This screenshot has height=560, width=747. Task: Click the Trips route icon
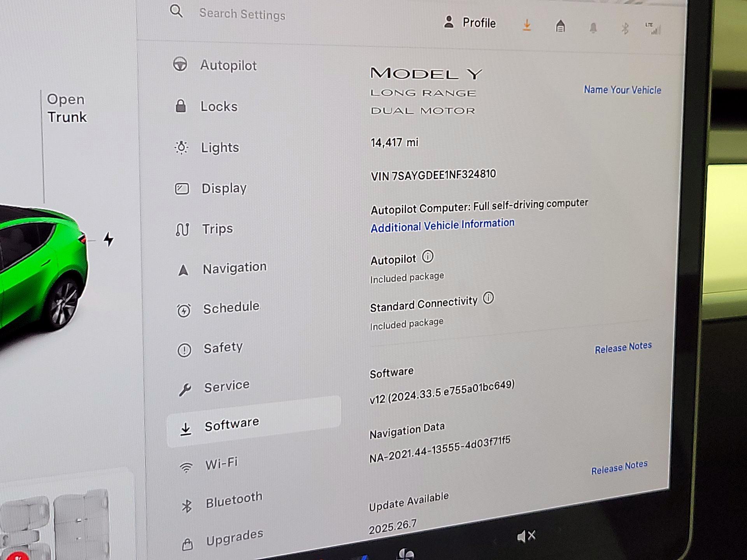point(182,229)
